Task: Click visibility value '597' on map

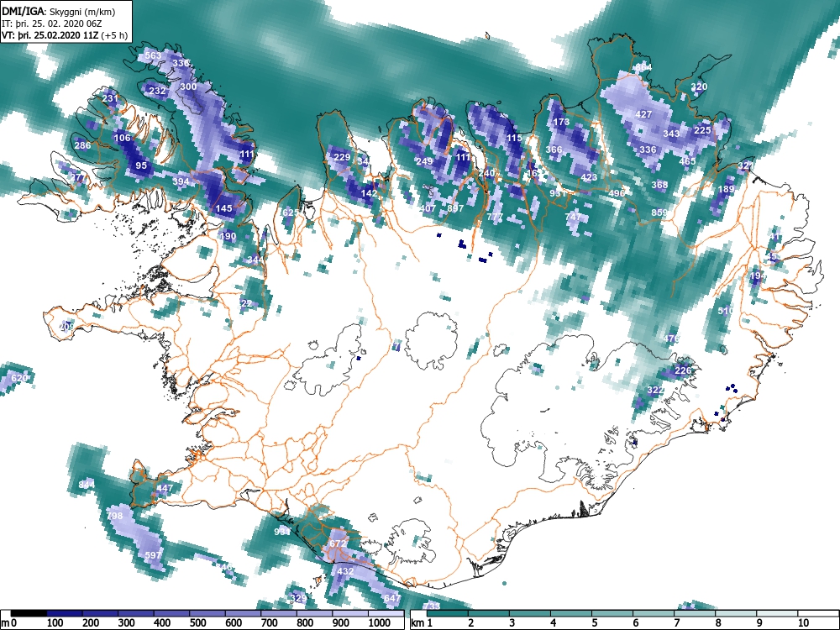Action: 153,555
